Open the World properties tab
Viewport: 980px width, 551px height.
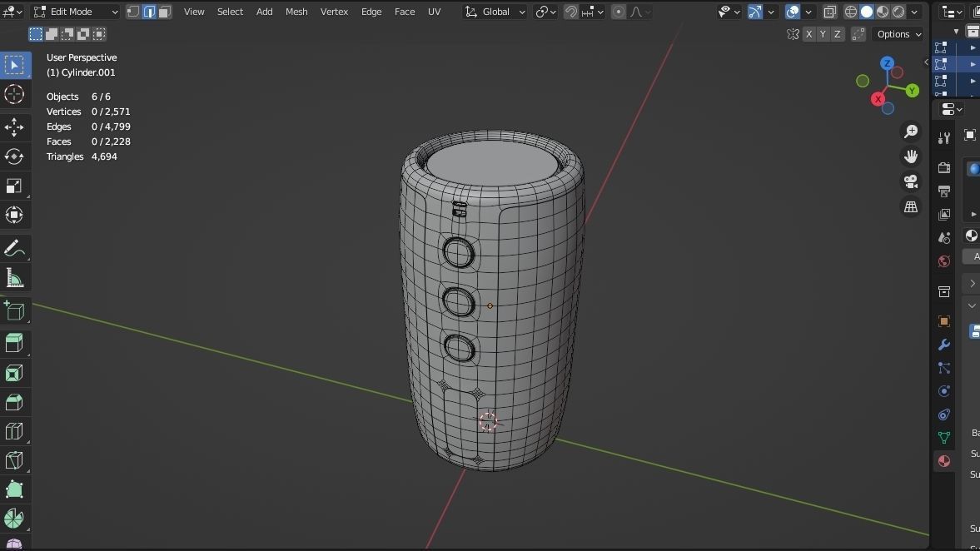coord(943,261)
